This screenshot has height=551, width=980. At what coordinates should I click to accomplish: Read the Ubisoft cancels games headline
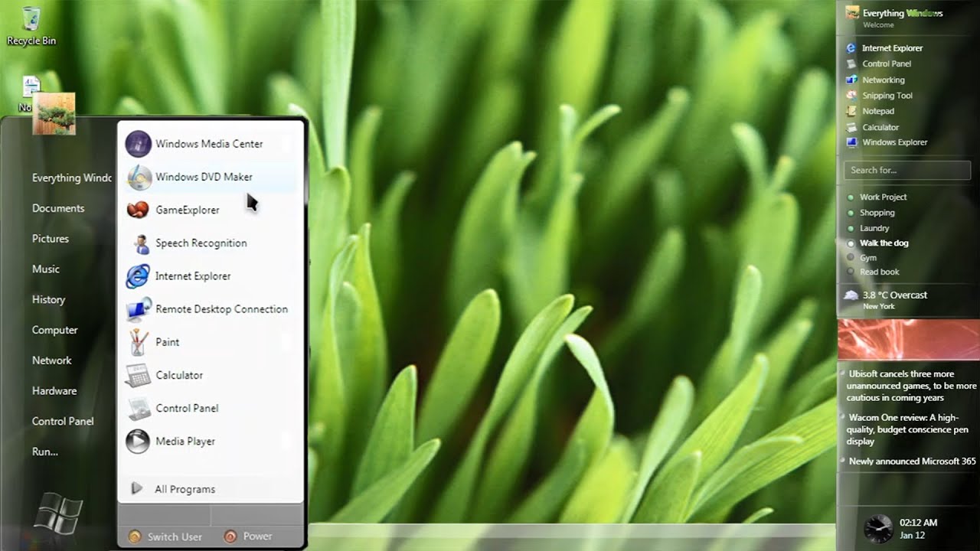point(912,386)
